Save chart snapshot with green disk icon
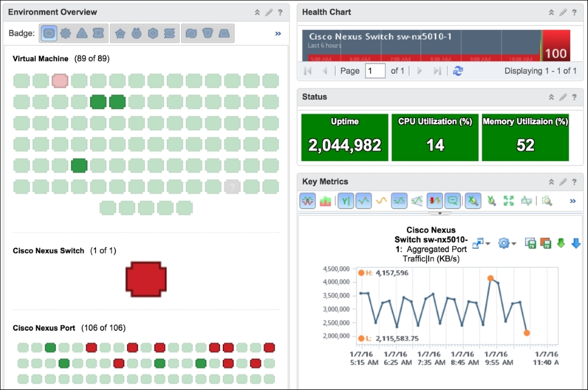The image size is (588, 390). [x=530, y=244]
